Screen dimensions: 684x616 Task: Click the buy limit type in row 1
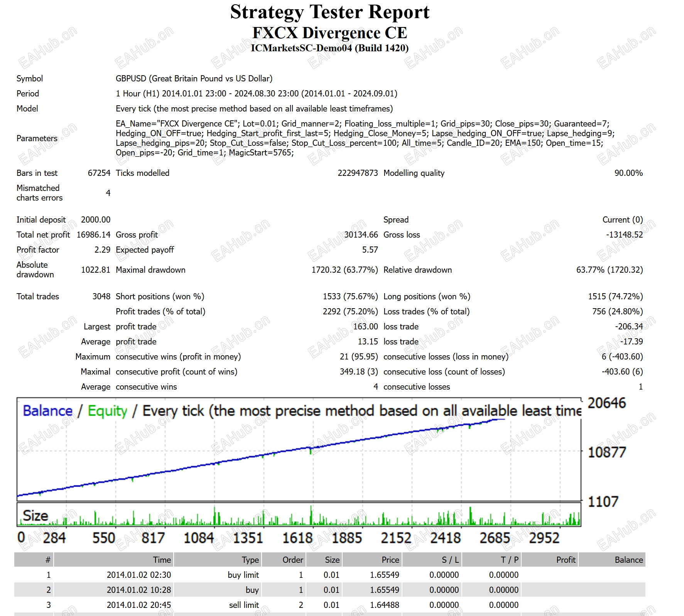pos(243,575)
